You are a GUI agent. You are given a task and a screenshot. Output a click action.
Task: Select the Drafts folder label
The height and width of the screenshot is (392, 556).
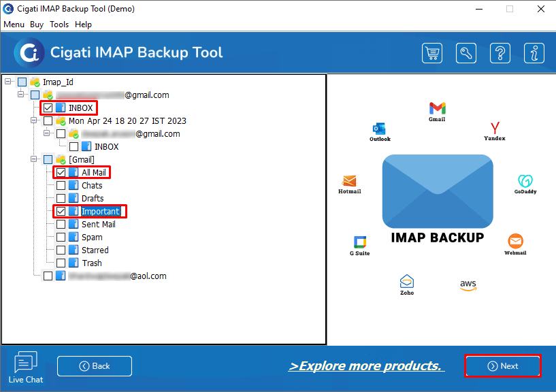93,198
